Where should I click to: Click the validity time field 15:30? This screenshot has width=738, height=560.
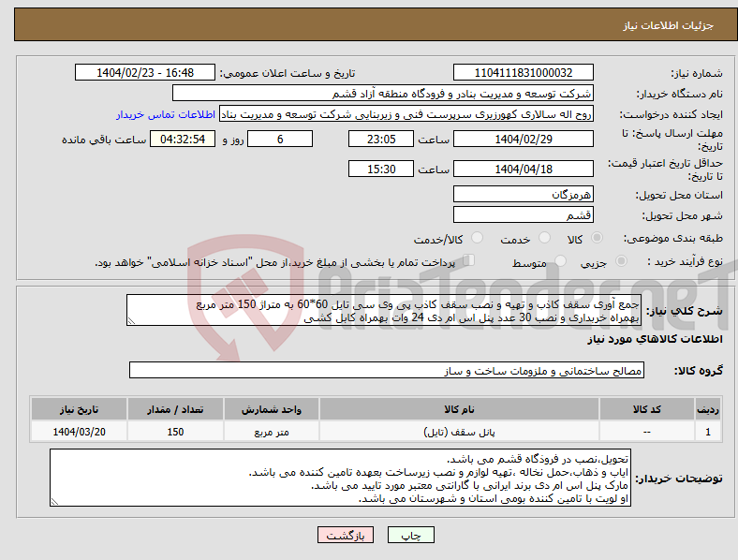pos(381,169)
